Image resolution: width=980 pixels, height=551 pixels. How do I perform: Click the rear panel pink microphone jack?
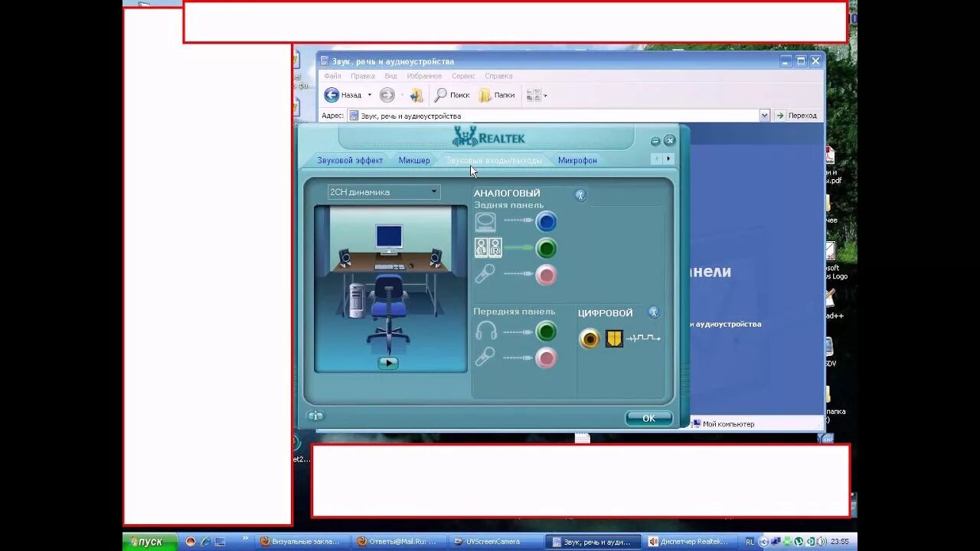tap(546, 275)
